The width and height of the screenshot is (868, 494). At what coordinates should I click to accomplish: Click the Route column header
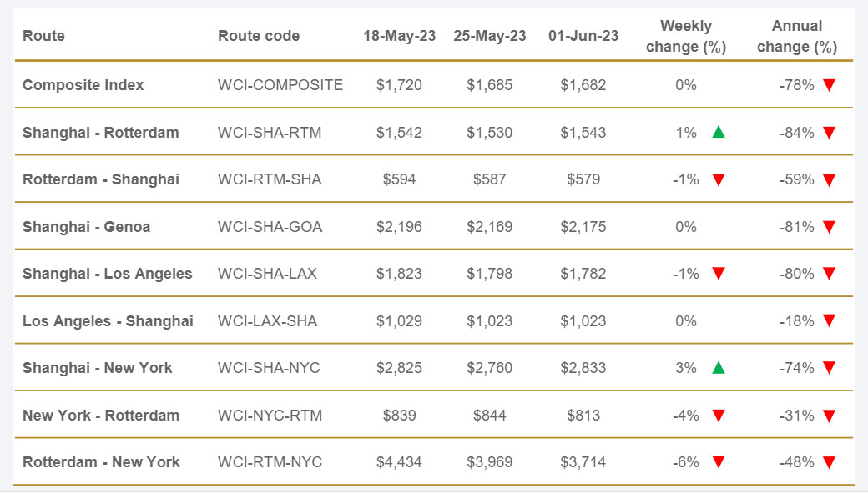(x=43, y=36)
